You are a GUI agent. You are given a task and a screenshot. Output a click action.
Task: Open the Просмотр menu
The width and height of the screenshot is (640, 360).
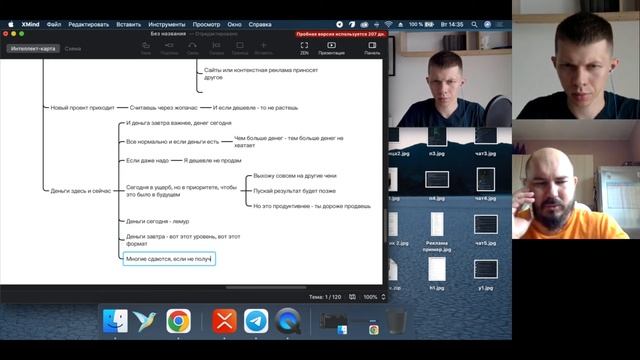click(x=206, y=24)
